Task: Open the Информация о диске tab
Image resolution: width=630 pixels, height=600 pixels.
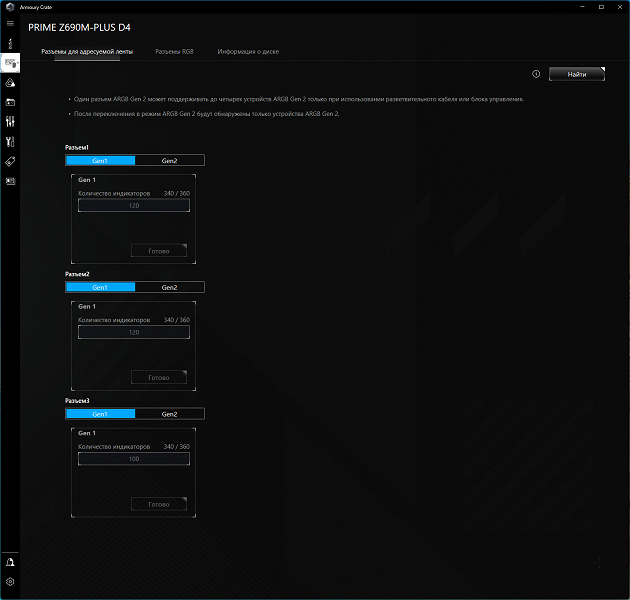Action: (x=248, y=52)
